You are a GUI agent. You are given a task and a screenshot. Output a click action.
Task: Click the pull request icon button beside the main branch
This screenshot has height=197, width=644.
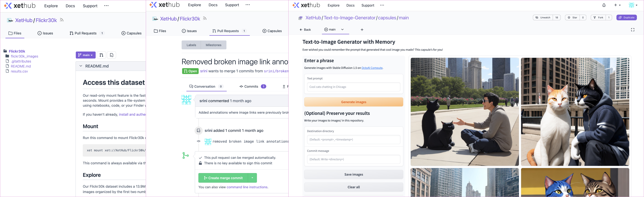pos(101,55)
